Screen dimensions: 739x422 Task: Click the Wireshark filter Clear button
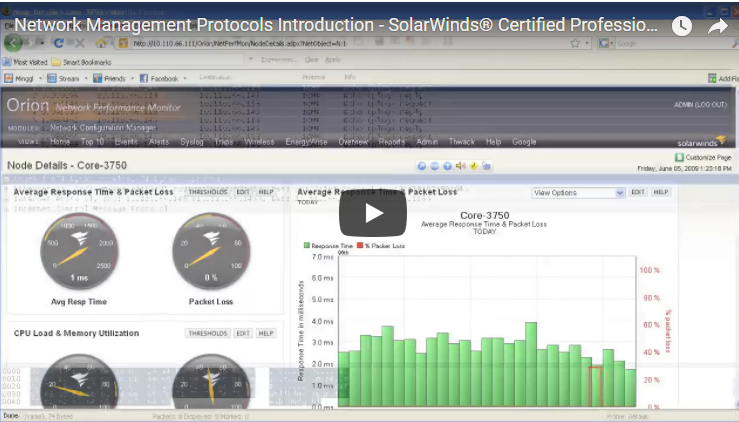312,59
